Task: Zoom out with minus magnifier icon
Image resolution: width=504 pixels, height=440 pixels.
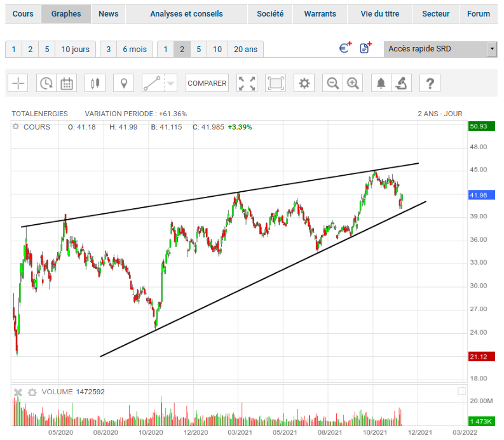Action: pyautogui.click(x=332, y=83)
